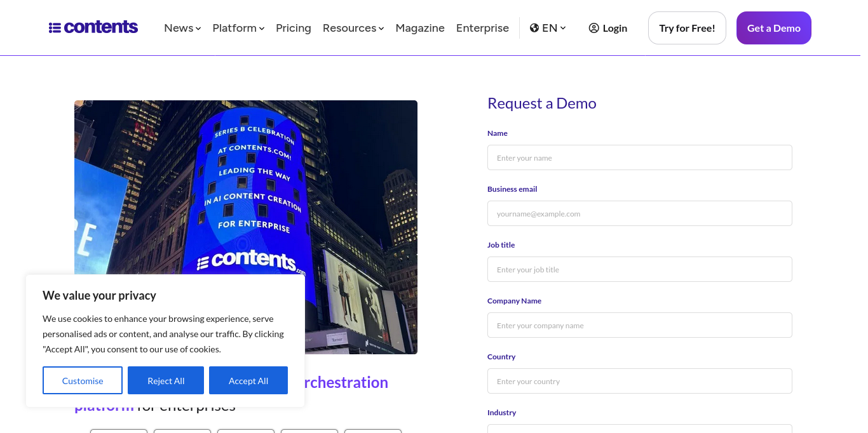Select the Enterprise navigation item

tap(482, 28)
